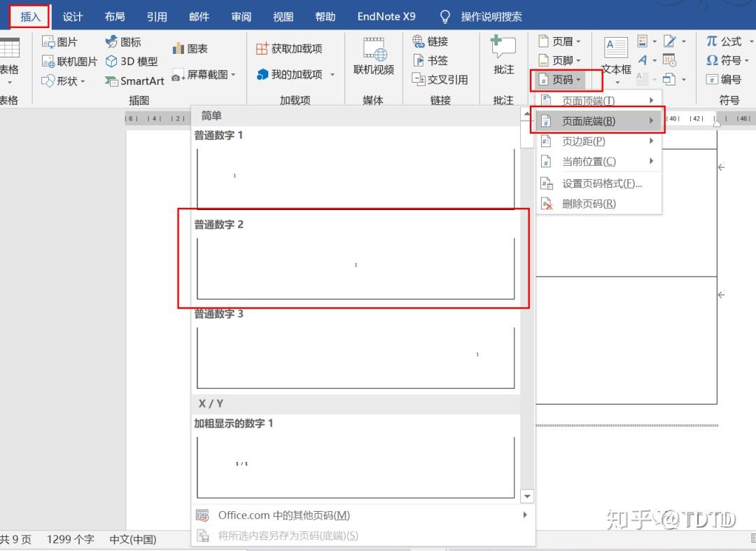Add a 书签 bookmark
This screenshot has width=756, height=551.
[430, 61]
